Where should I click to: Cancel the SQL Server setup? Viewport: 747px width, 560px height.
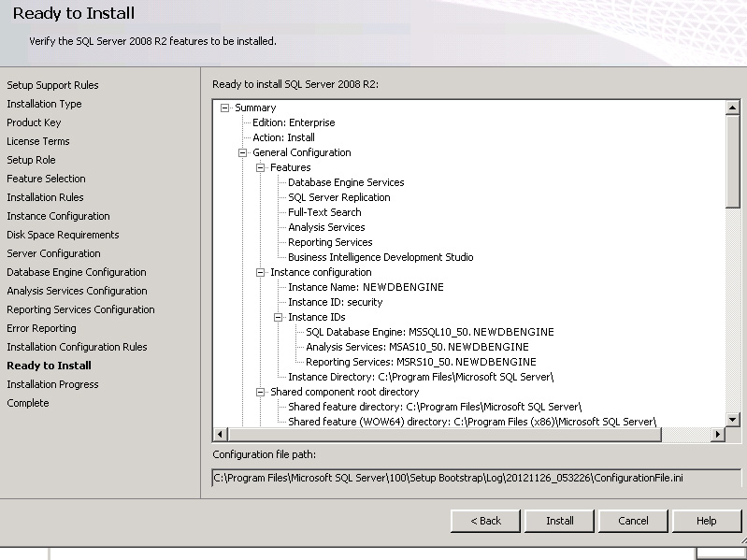coord(633,521)
